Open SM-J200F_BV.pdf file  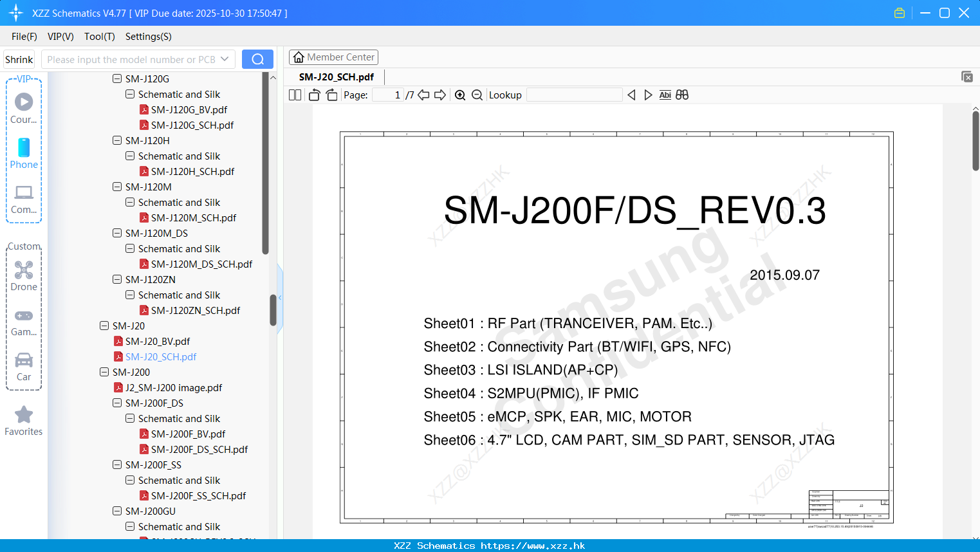click(x=188, y=434)
